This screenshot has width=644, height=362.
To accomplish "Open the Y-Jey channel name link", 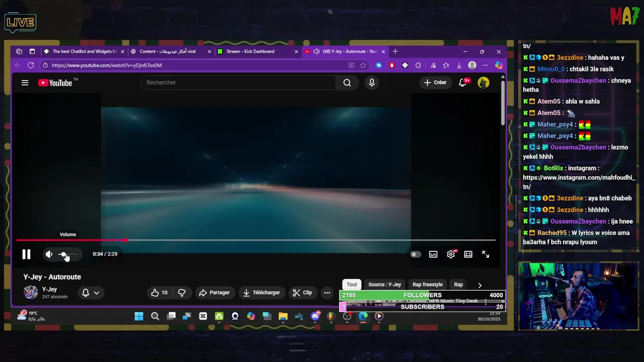I will [x=49, y=290].
